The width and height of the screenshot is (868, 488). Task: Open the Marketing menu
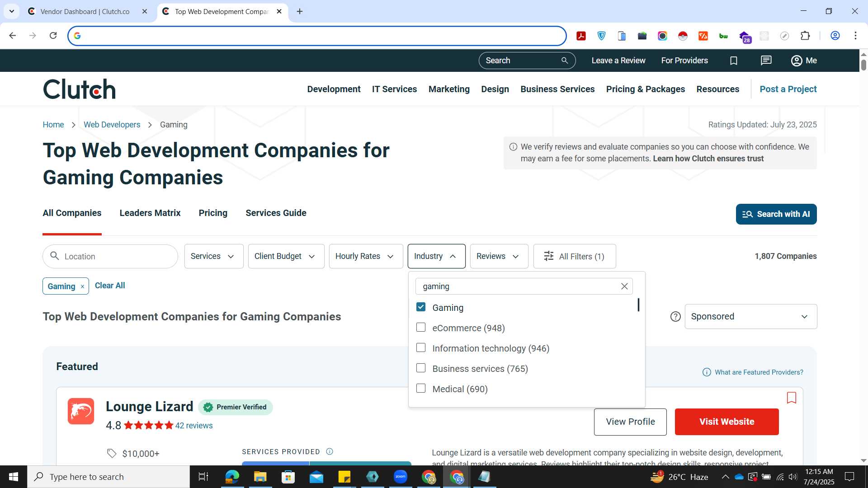(449, 89)
